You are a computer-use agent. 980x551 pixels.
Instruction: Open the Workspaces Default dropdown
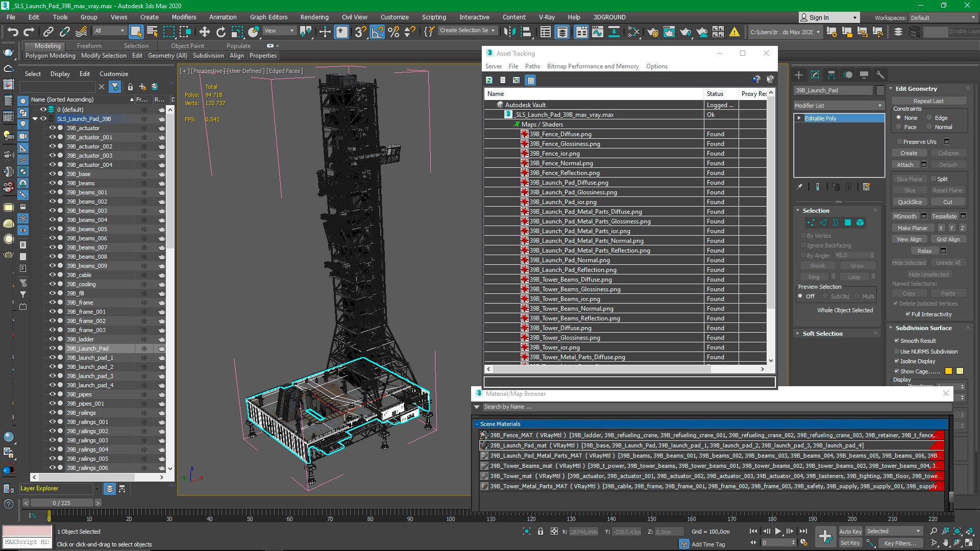(x=942, y=18)
